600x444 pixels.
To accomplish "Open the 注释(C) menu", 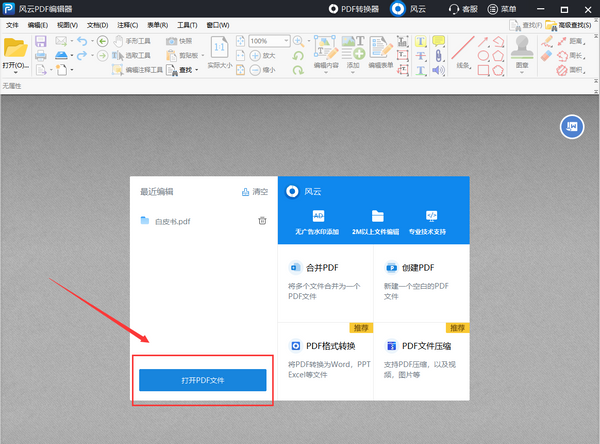I will [x=128, y=25].
